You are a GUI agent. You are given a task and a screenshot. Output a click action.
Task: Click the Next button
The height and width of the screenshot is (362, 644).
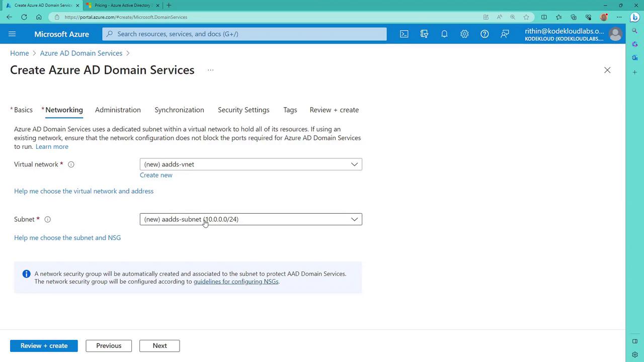159,346
